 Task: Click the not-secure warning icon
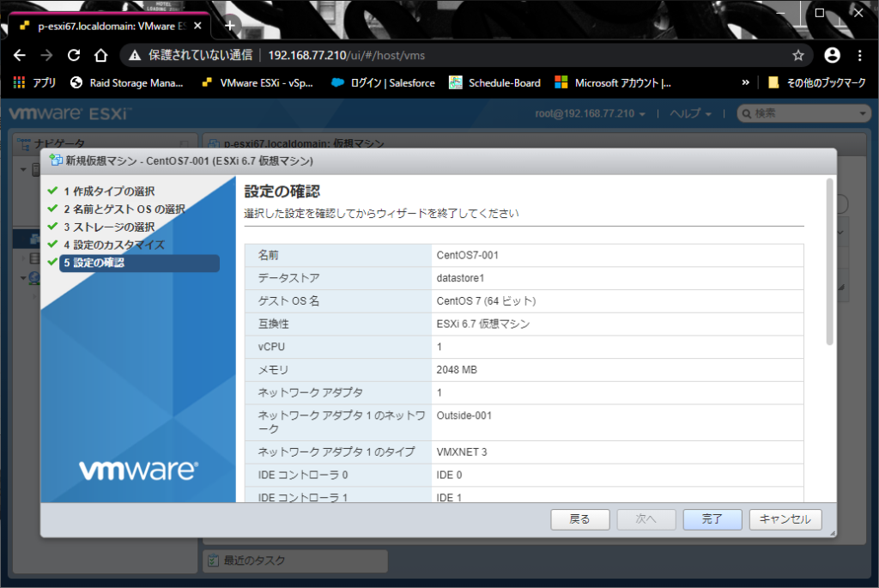[x=134, y=55]
